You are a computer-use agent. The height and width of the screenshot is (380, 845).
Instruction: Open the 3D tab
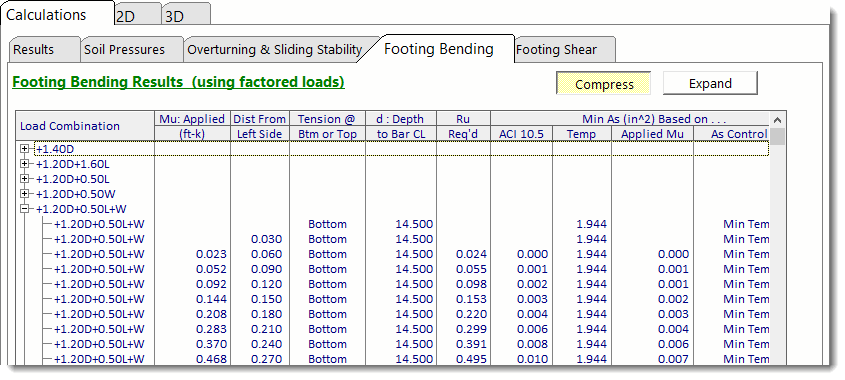click(x=186, y=16)
